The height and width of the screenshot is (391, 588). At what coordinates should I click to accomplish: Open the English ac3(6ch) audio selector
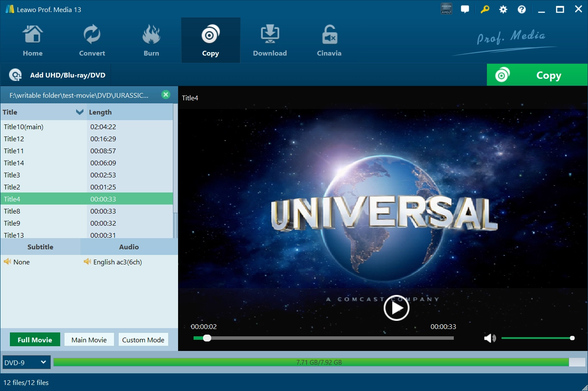tap(117, 262)
